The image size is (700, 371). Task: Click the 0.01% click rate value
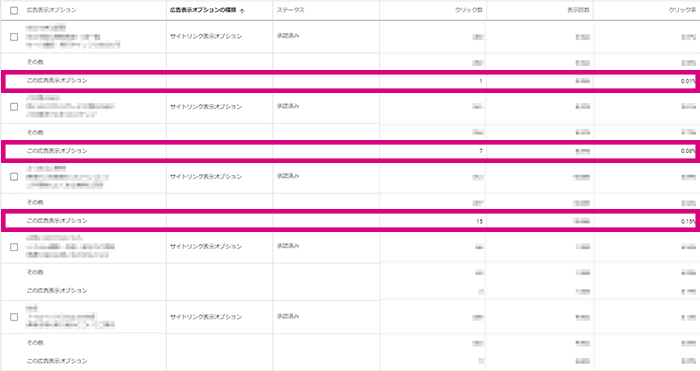tap(688, 81)
